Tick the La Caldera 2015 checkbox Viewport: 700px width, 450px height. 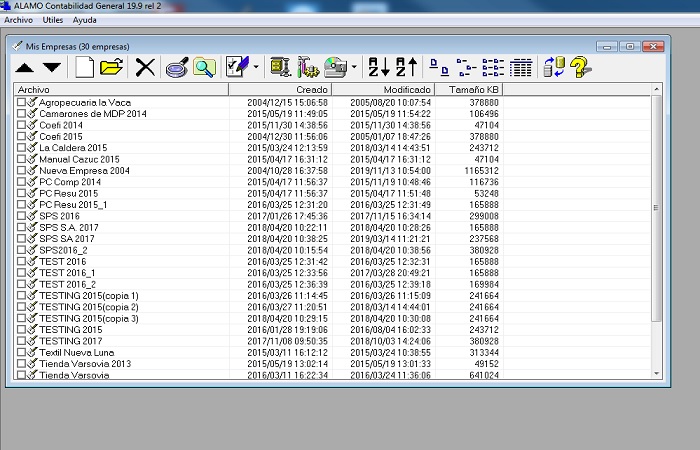[x=21, y=147]
